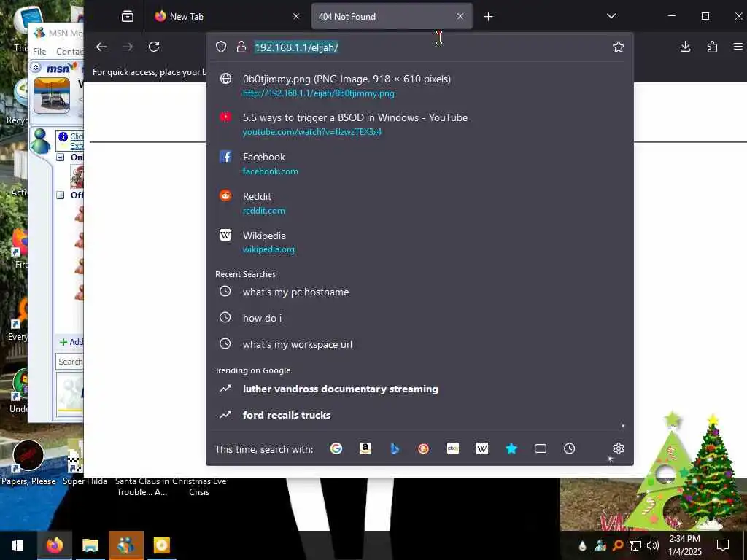Open site security padlock icon
The width and height of the screenshot is (747, 560).
(241, 47)
